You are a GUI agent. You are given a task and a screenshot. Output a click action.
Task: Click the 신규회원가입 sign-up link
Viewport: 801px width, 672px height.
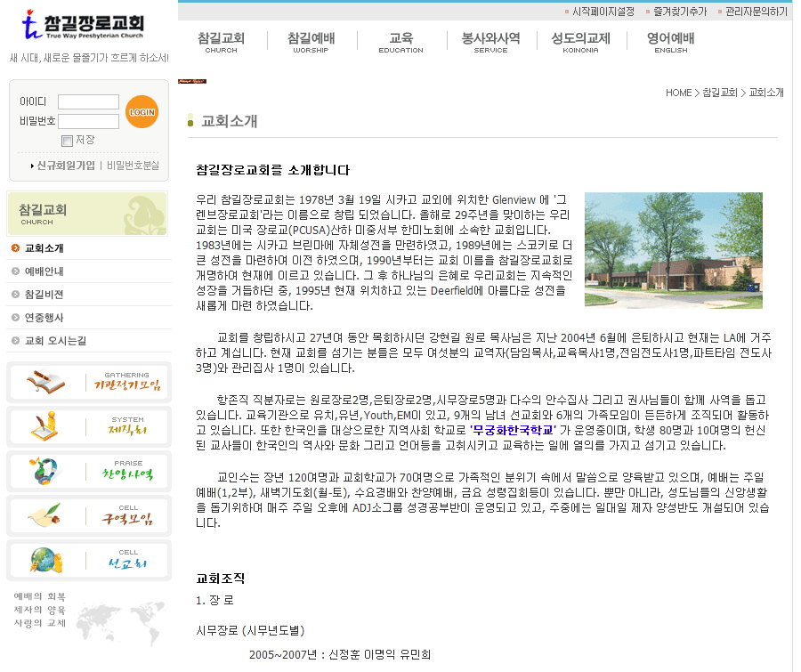coord(65,166)
